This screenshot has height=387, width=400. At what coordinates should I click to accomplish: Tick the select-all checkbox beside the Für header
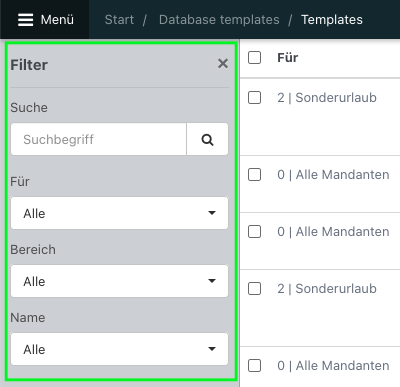click(x=254, y=57)
